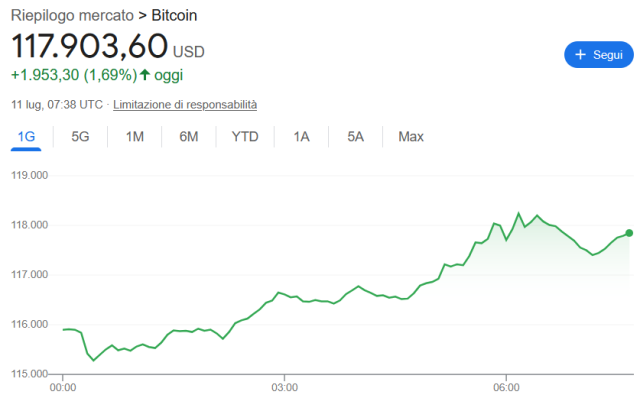
Task: Click the 03:00 time axis label
Action: pyautogui.click(x=284, y=387)
